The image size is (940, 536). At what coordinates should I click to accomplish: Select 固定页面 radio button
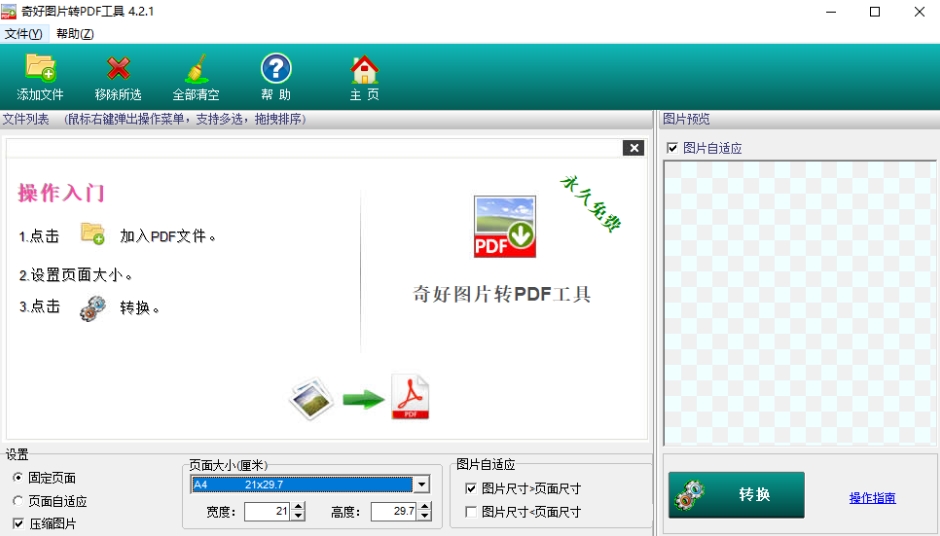click(x=18, y=478)
